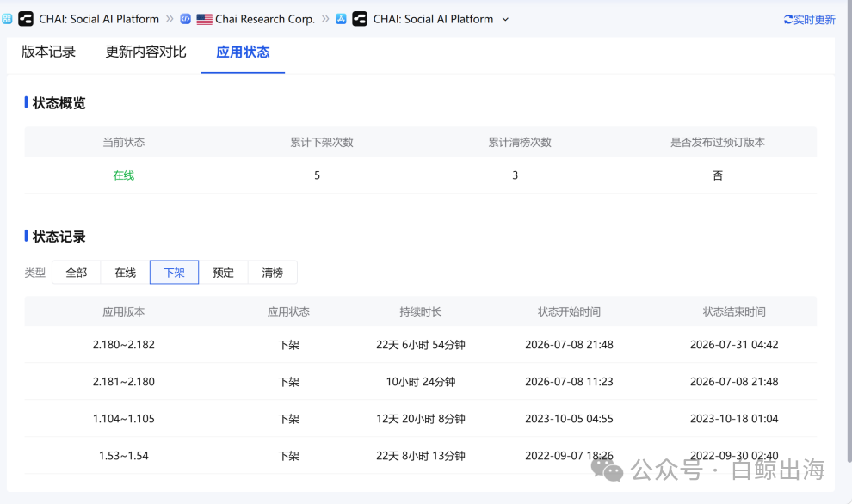Filter status records by 全部
The width and height of the screenshot is (852, 504).
coord(76,273)
